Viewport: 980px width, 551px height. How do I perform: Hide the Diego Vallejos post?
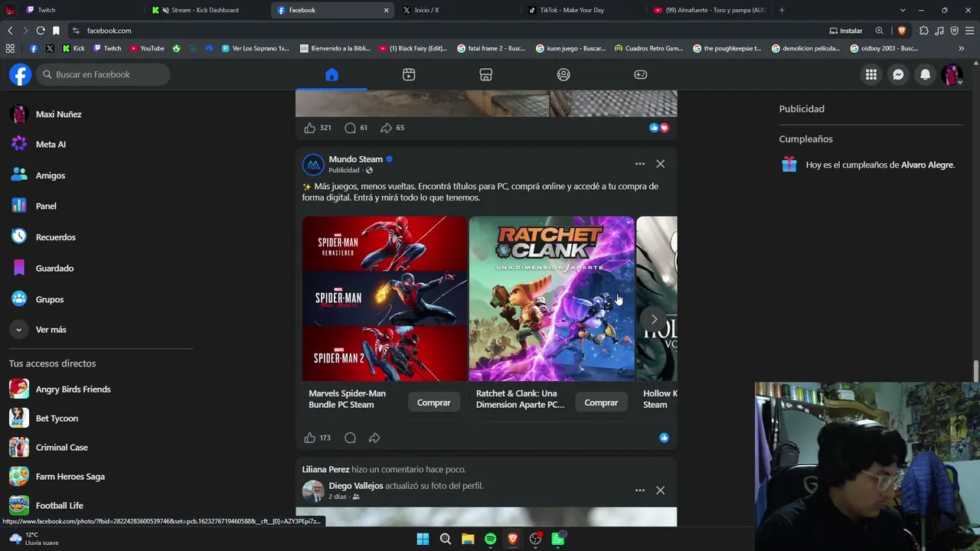(x=660, y=490)
